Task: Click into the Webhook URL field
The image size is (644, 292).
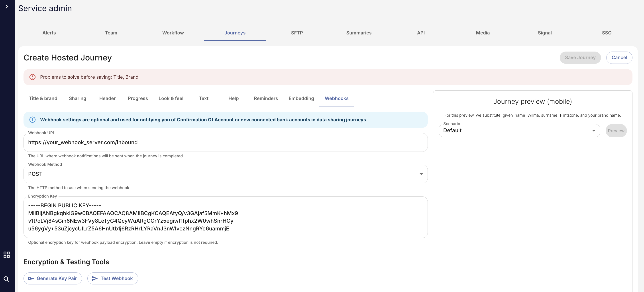Action: (225, 142)
